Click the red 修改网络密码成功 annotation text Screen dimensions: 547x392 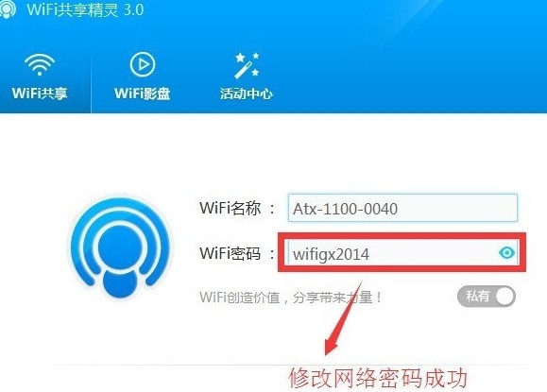coord(378,378)
